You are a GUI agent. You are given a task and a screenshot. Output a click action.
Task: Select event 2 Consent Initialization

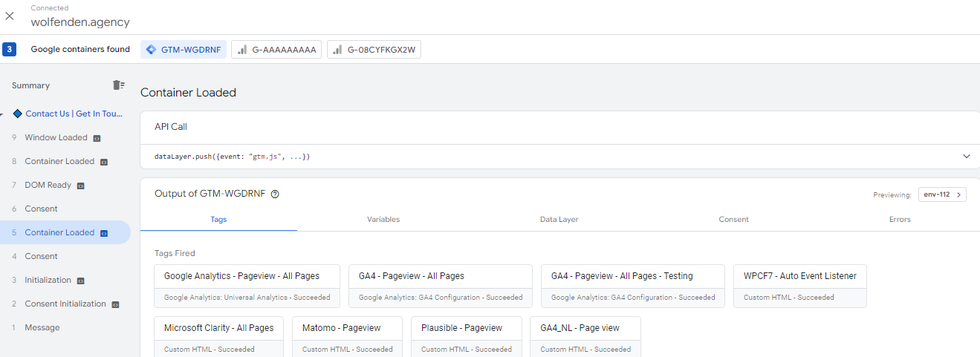click(65, 304)
